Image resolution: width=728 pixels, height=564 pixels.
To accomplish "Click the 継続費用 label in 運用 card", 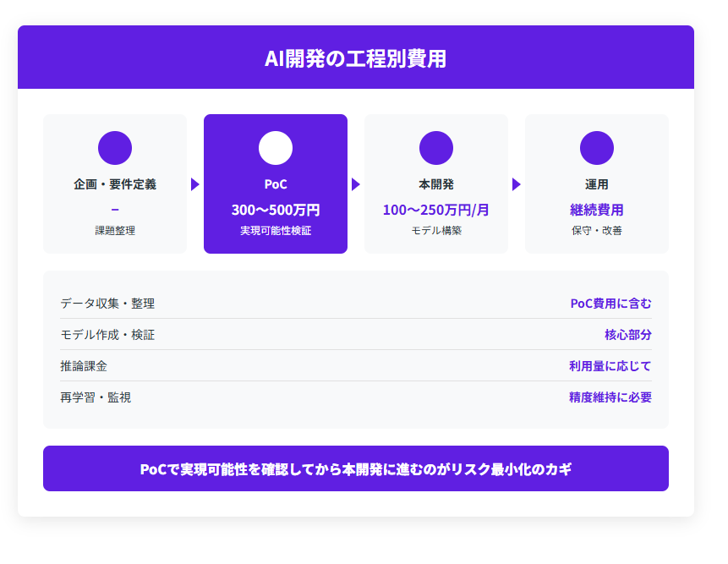I will pyautogui.click(x=597, y=210).
